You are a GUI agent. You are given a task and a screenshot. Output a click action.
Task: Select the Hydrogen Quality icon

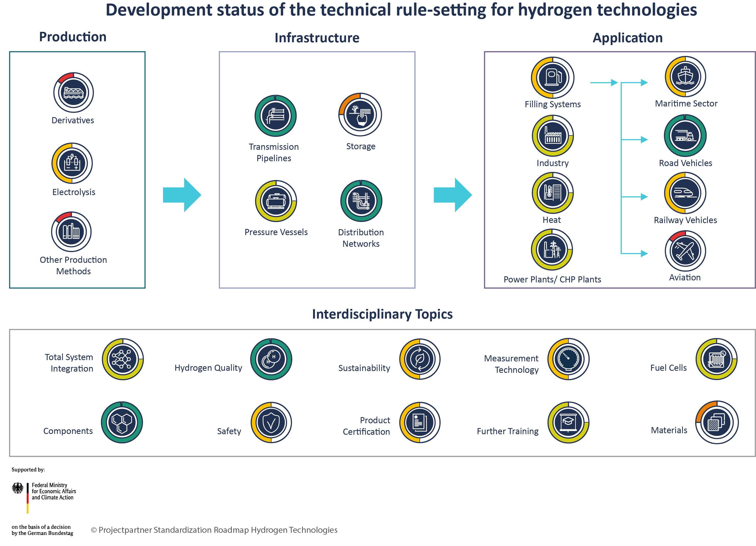(x=271, y=359)
